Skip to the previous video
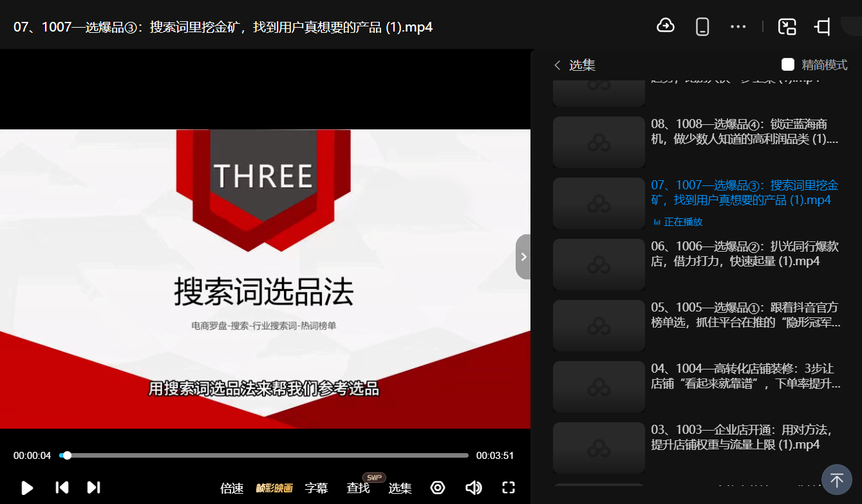Screen dimensions: 862x504 point(62,487)
